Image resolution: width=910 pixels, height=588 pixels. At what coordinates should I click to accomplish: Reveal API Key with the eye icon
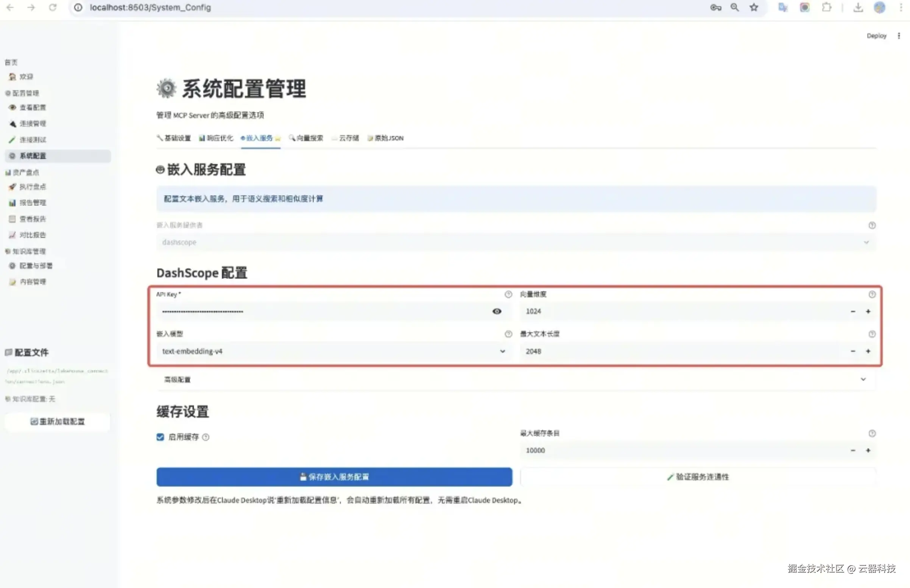[496, 311]
